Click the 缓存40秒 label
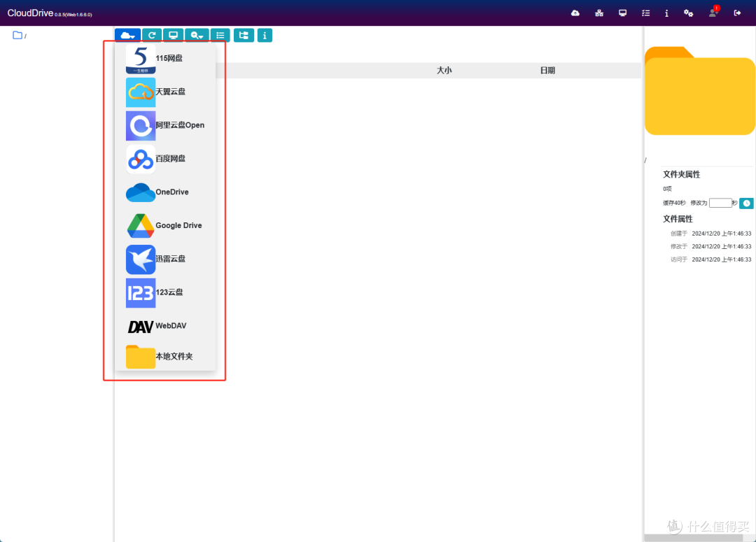Viewport: 756px width, 542px height. pos(674,203)
